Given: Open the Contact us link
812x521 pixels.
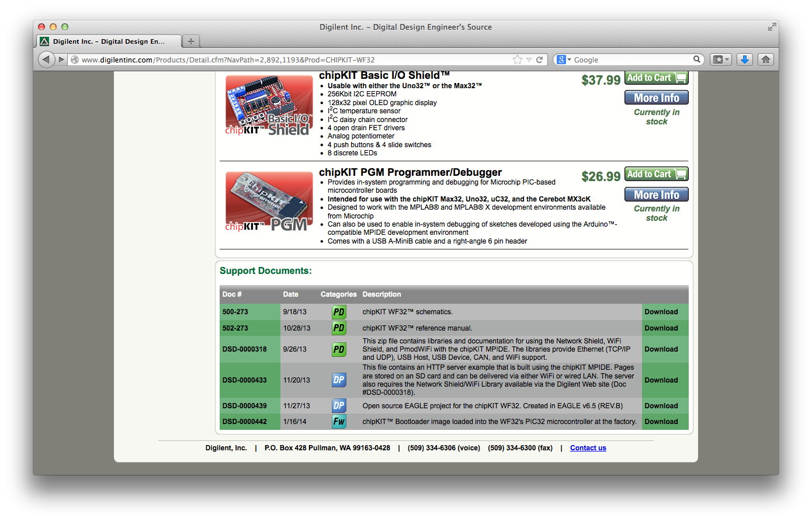Looking at the screenshot, I should 588,448.
